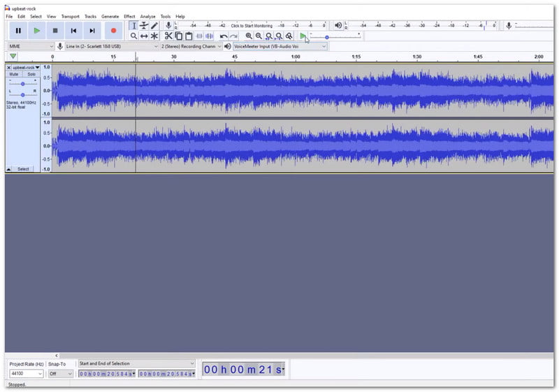The width and height of the screenshot is (559, 392).
Task: Select the Draw (pencil) tool
Action: 154,26
